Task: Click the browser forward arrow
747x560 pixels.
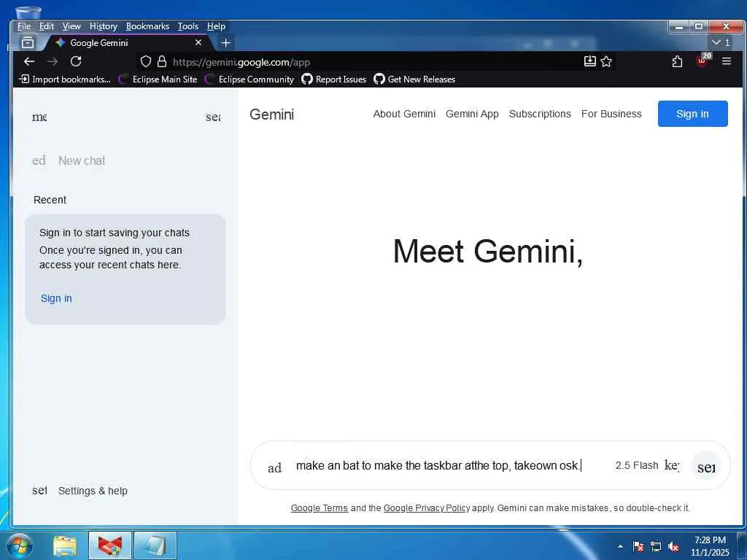Action: tap(53, 61)
